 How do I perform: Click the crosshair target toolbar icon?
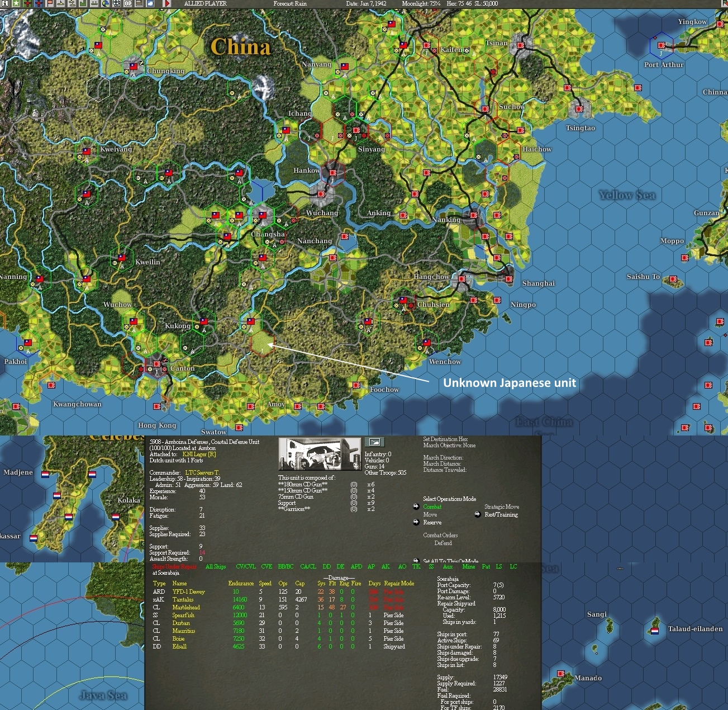pos(117,3)
